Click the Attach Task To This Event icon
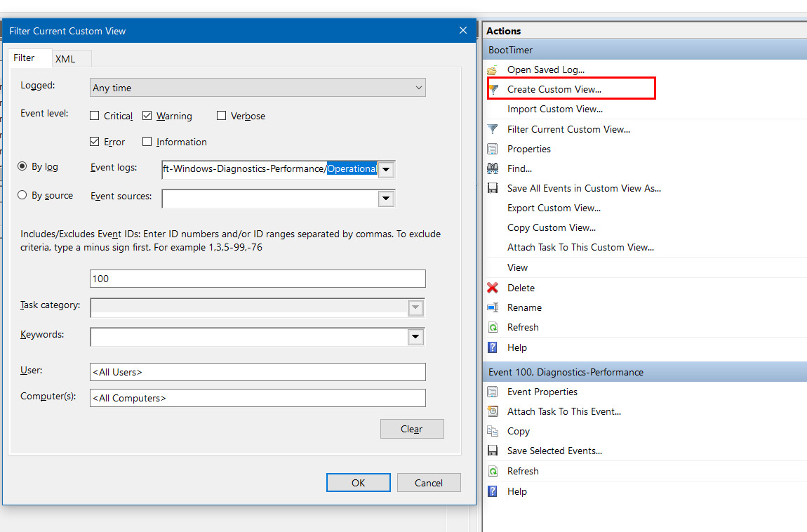 pyautogui.click(x=493, y=411)
